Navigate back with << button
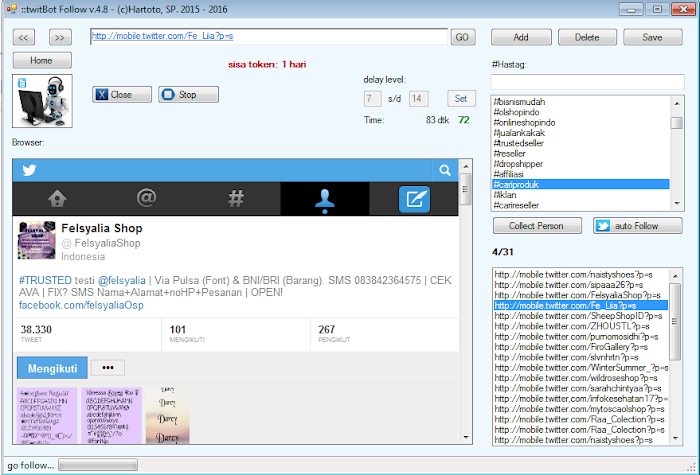 click(23, 38)
